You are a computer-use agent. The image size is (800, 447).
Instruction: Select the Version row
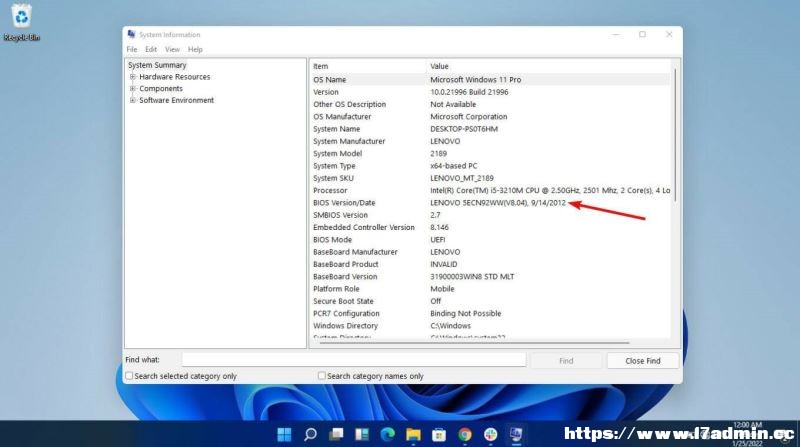tap(490, 92)
